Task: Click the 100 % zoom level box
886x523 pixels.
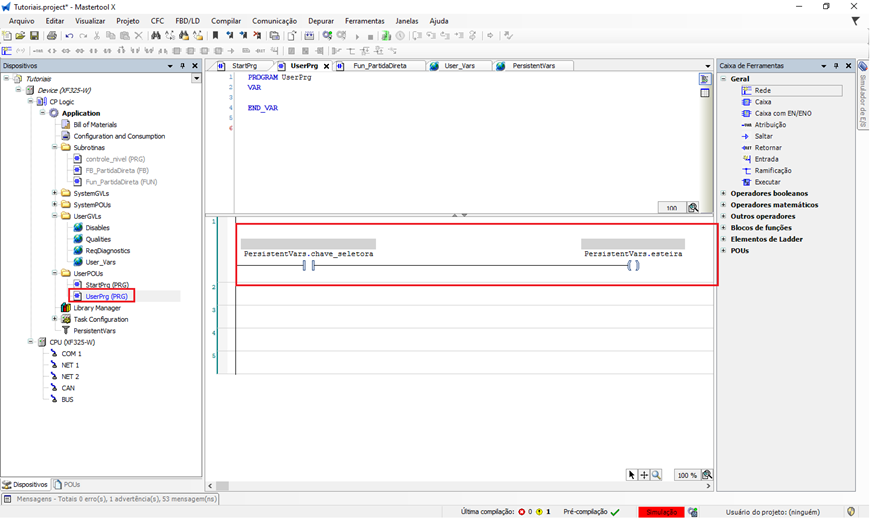Action: pyautogui.click(x=686, y=475)
